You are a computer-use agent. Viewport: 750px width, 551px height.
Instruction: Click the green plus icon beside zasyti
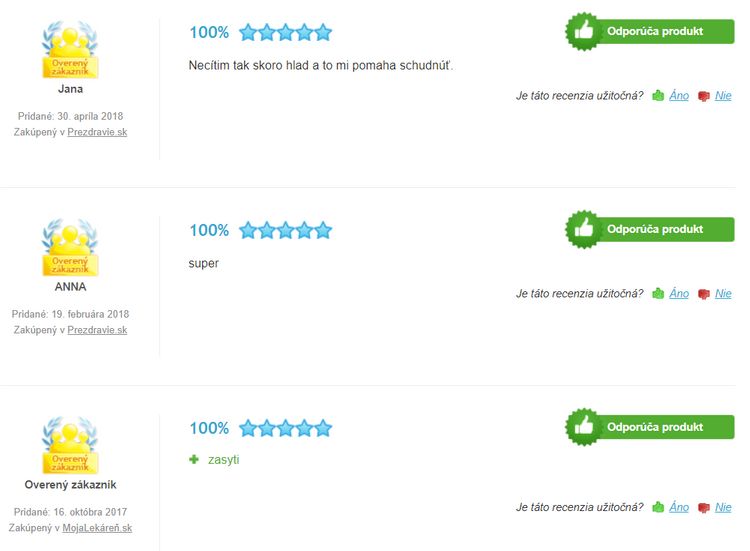195,460
